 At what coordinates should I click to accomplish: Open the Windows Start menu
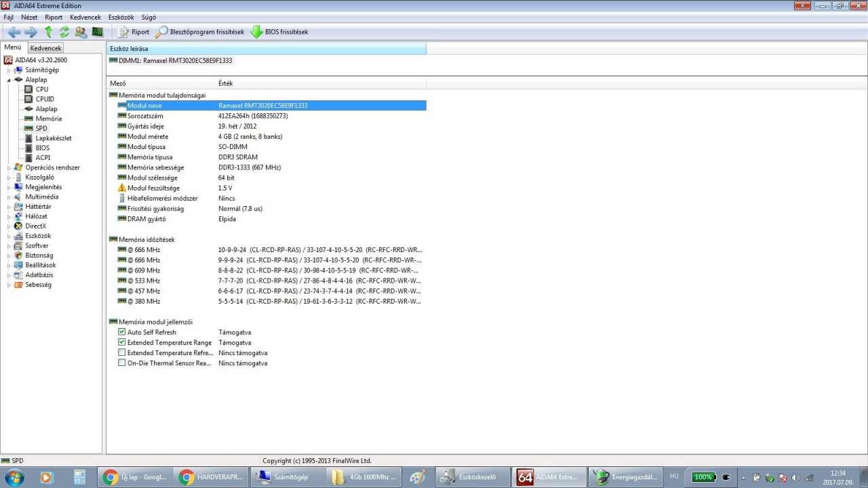point(14,477)
